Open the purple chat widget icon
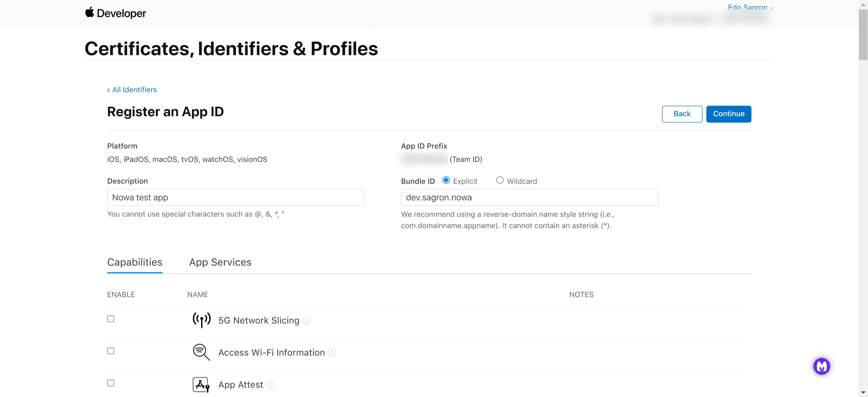 click(x=821, y=366)
